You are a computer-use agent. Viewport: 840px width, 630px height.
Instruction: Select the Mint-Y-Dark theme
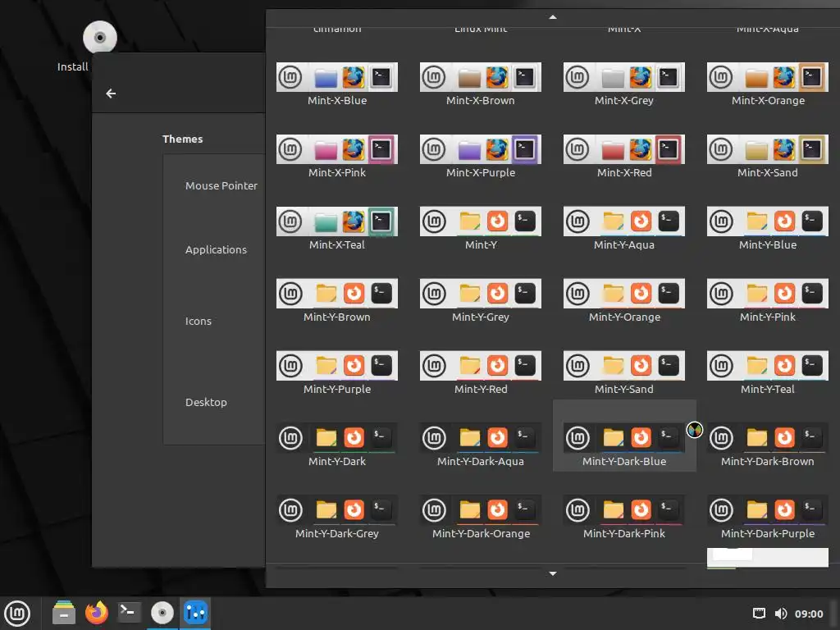(337, 438)
